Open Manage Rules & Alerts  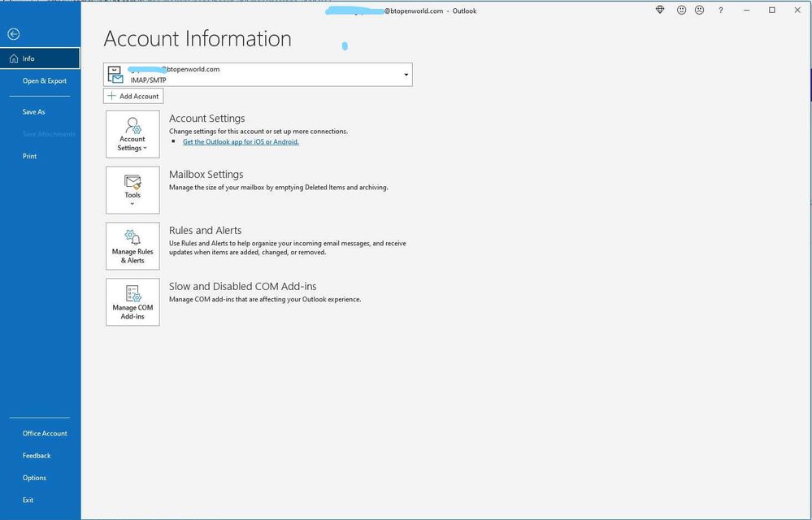[132, 246]
